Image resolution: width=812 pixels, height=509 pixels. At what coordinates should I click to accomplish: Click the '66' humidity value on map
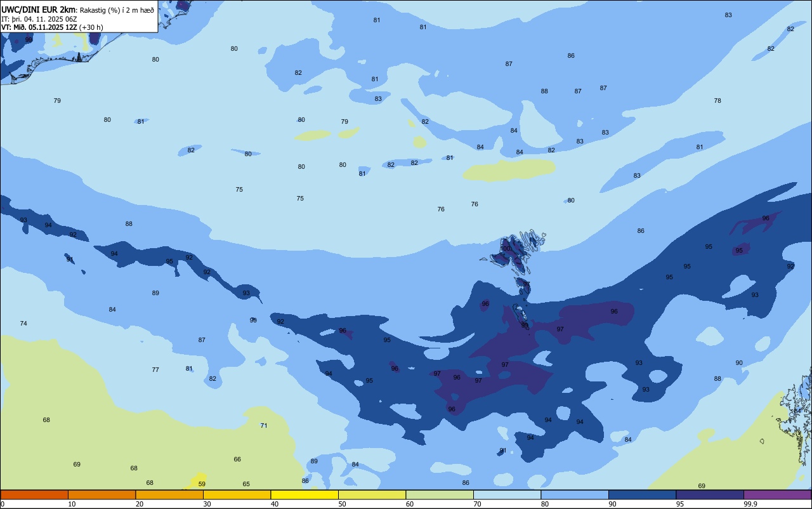click(x=237, y=459)
